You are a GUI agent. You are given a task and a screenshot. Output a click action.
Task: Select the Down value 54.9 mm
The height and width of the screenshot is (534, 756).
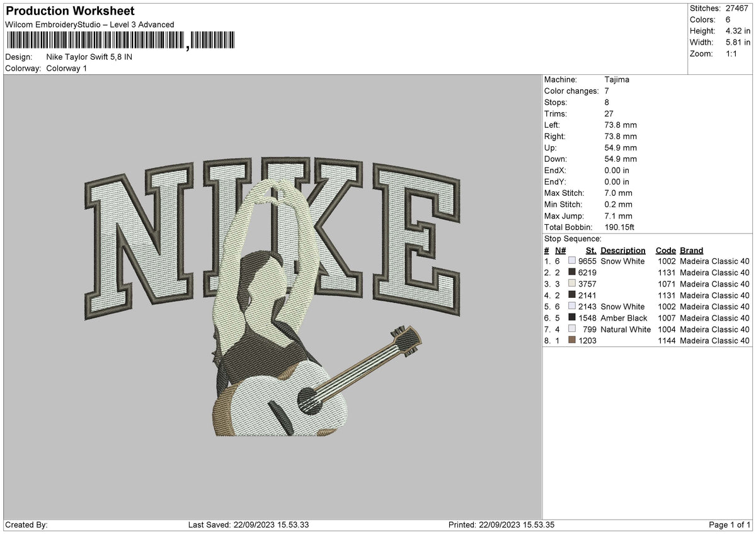pos(621,159)
